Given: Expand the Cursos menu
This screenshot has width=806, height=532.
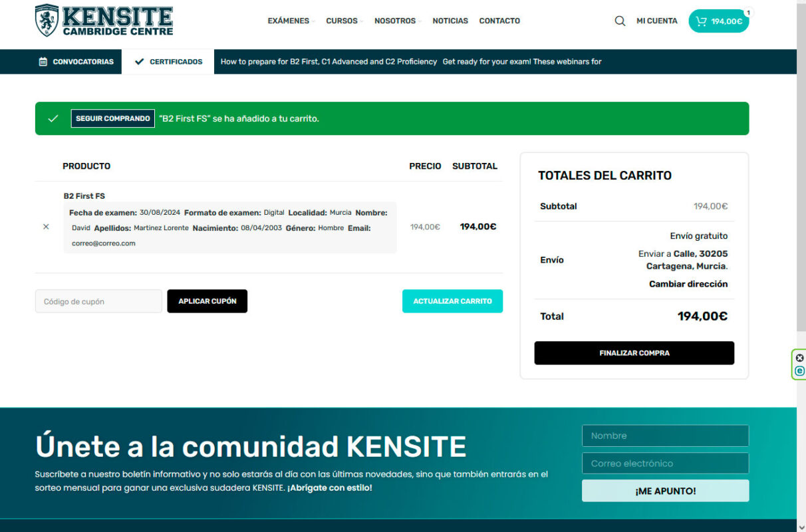Looking at the screenshot, I should 344,21.
